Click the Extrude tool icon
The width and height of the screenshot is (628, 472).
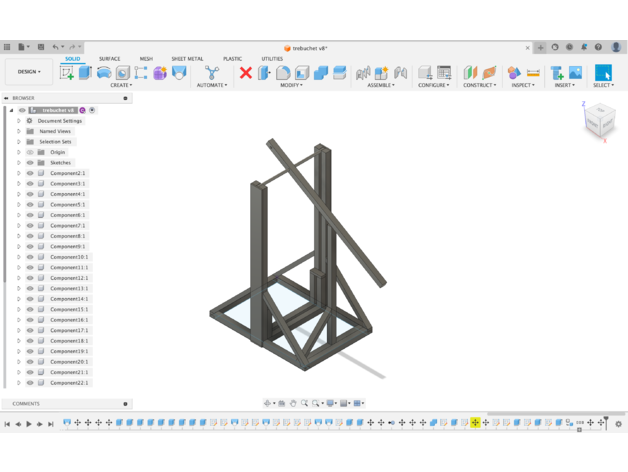[x=85, y=72]
